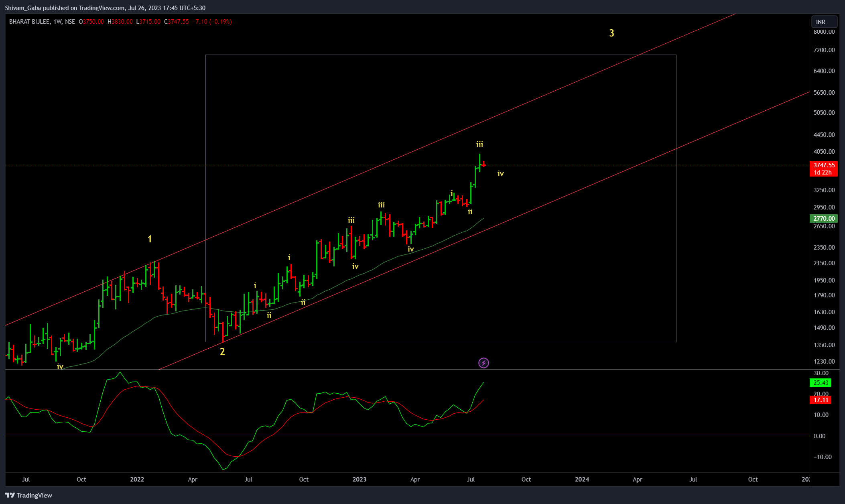Click the 2024 label on the time axis
This screenshot has height=504, width=845.
[x=582, y=479]
